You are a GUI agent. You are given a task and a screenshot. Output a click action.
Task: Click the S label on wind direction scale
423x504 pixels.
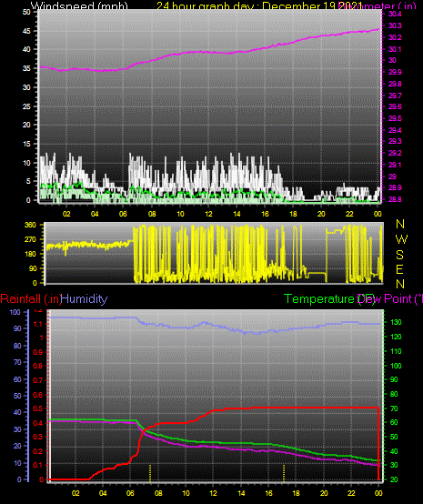click(x=399, y=255)
